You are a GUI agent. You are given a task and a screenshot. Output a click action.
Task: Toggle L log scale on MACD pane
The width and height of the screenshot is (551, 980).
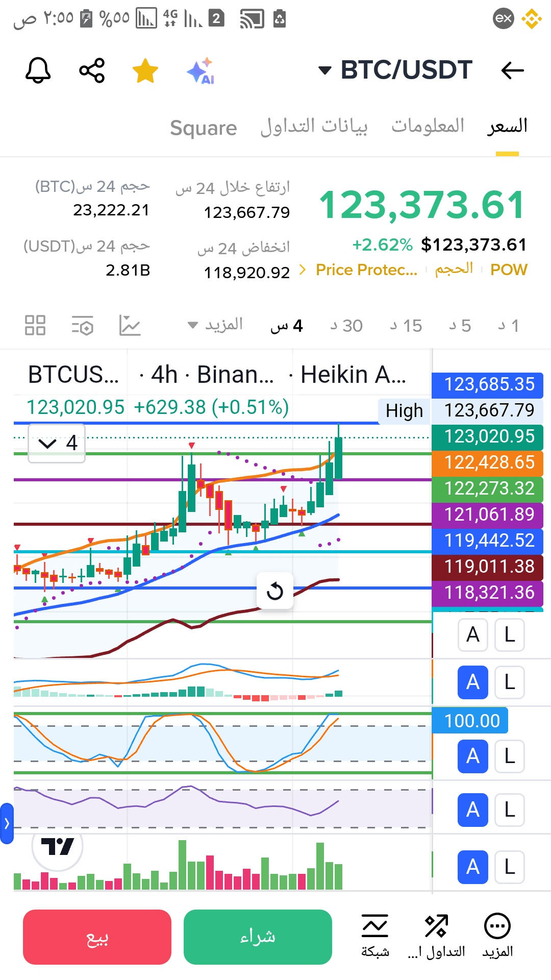pyautogui.click(x=510, y=682)
